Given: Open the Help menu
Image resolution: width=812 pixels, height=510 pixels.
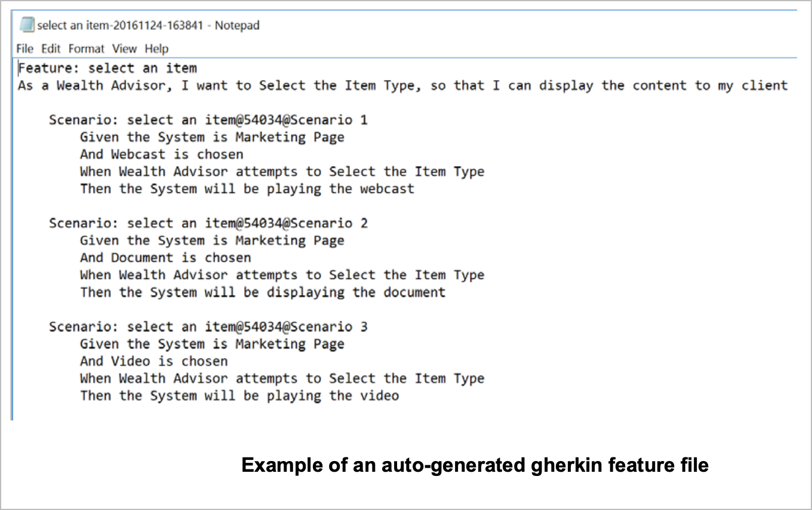Looking at the screenshot, I should coord(156,49).
